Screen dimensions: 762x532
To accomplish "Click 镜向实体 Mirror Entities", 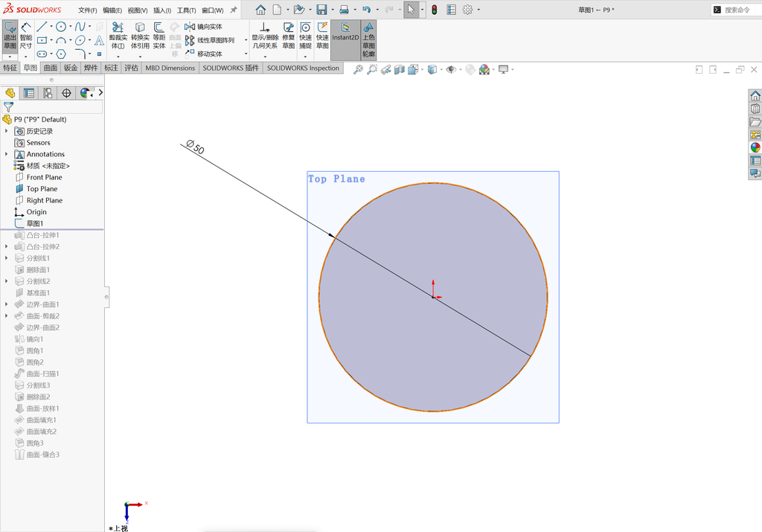I will coord(204,27).
